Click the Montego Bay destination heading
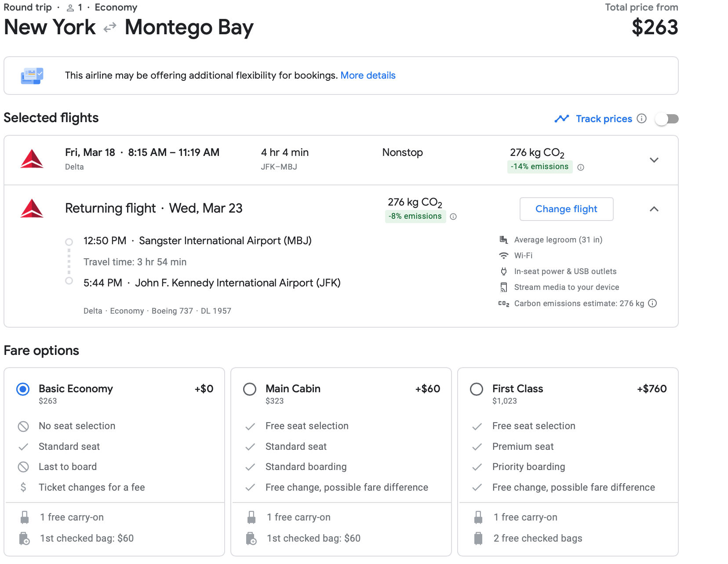728x564 pixels. 189,28
